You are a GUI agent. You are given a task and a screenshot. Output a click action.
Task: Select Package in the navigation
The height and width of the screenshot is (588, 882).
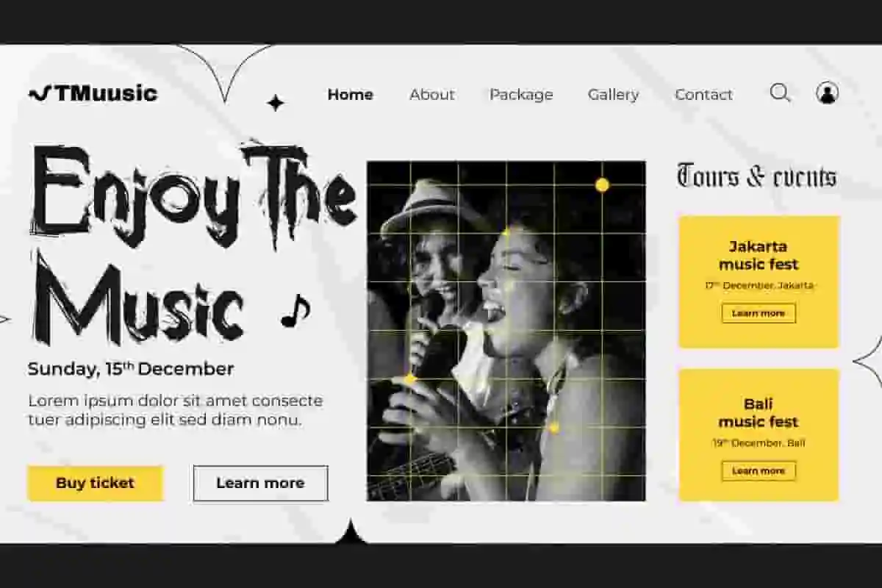click(521, 95)
